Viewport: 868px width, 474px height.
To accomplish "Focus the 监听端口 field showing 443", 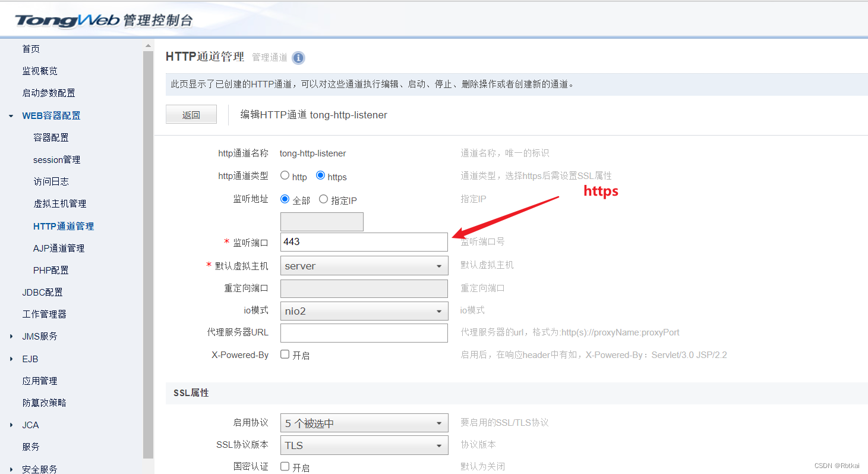I will click(364, 242).
